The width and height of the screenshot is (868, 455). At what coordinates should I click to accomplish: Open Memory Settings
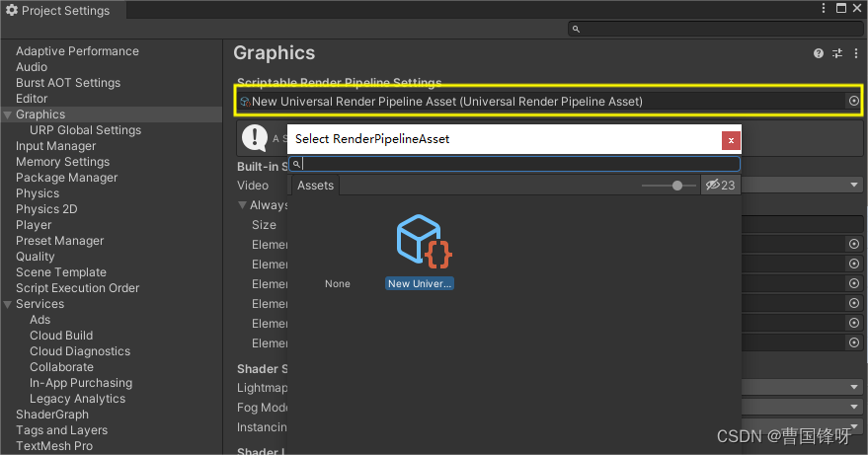[62, 162]
